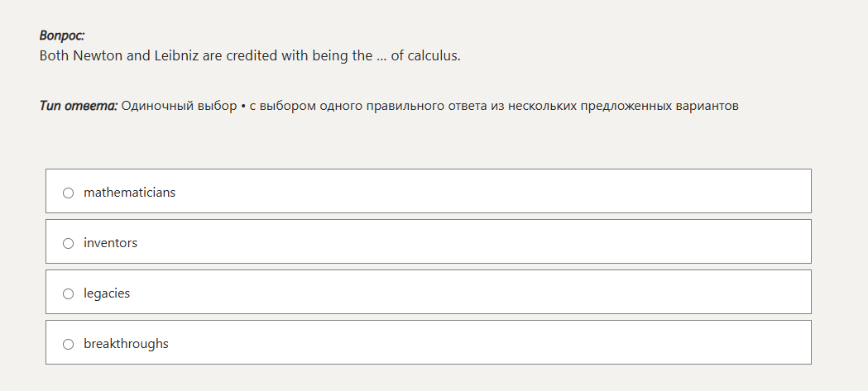The width and height of the screenshot is (868, 391).
Task: Click empty space inside the "legacies" answer row
Action: [496, 293]
